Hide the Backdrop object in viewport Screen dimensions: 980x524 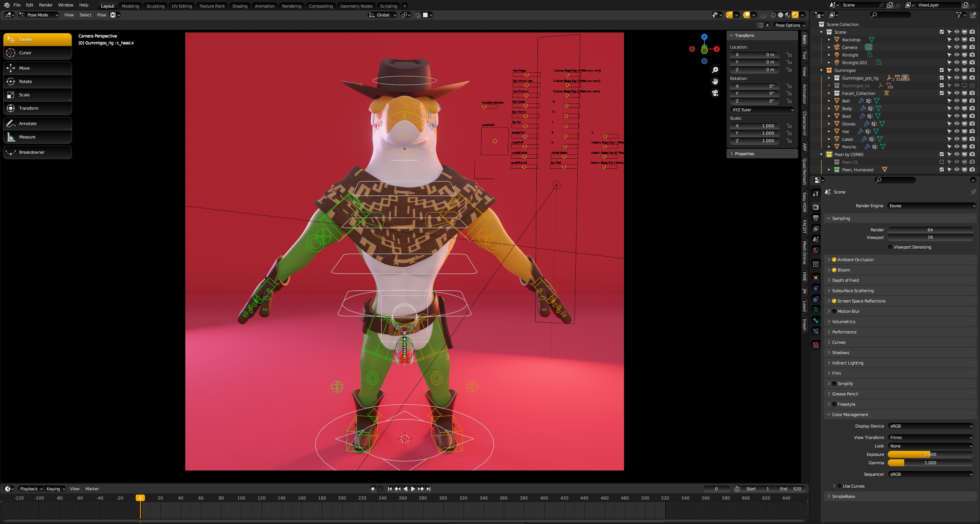(957, 40)
